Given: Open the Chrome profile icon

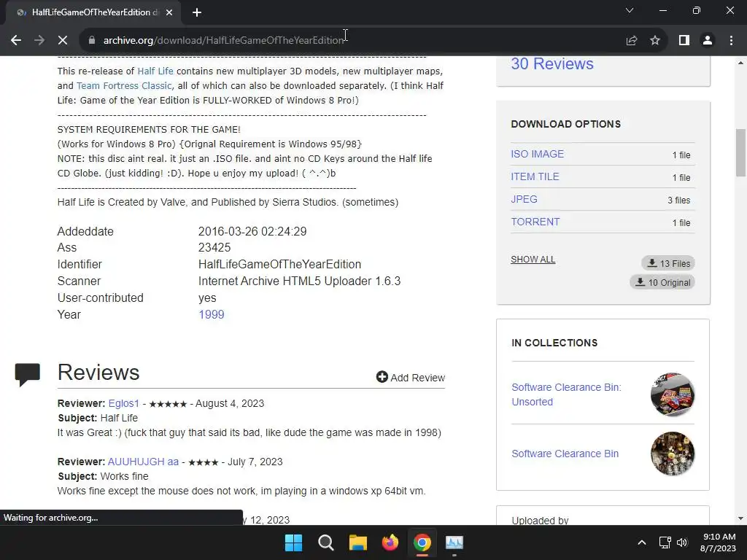Looking at the screenshot, I should (708, 41).
